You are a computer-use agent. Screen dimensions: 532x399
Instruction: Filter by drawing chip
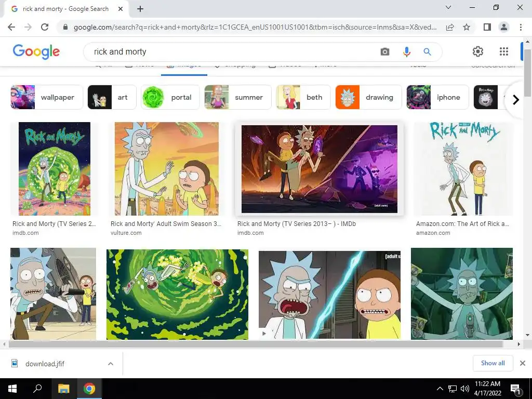368,97
